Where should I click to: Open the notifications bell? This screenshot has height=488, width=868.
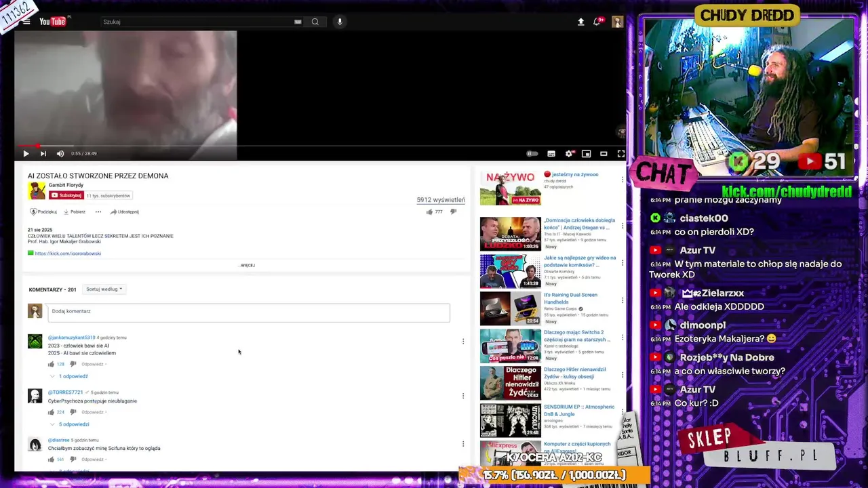click(597, 22)
